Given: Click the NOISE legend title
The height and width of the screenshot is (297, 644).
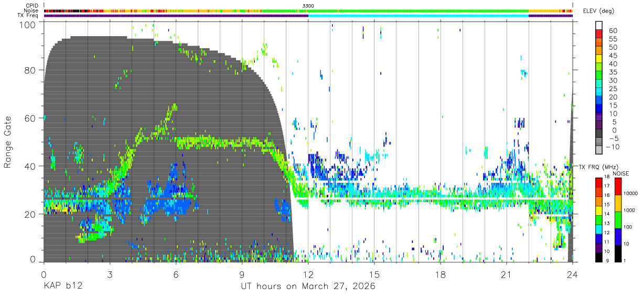Looking at the screenshot, I should (x=621, y=173).
